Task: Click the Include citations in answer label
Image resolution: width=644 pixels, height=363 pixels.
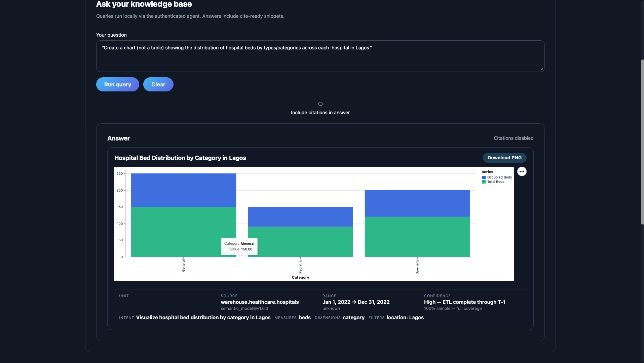Action: 320,113
